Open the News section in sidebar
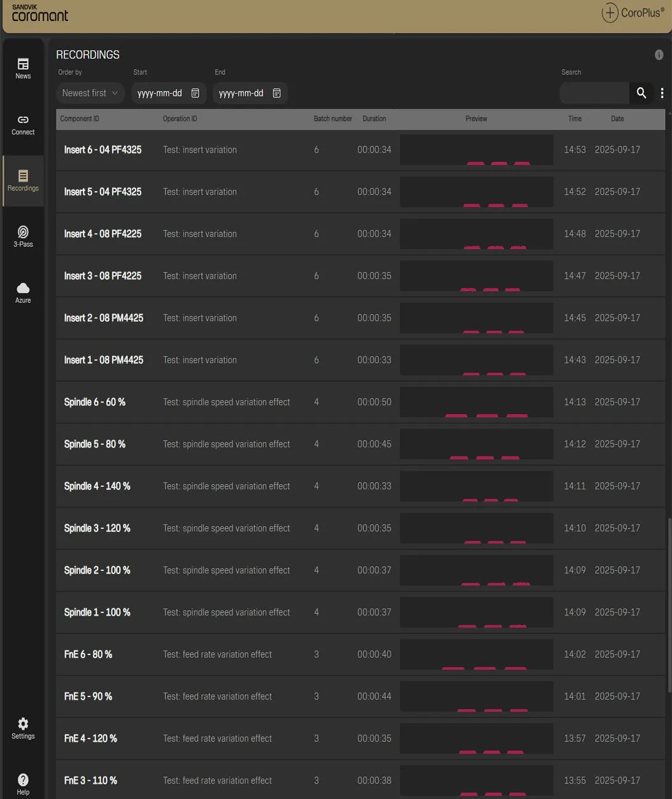This screenshot has height=799, width=672. click(x=23, y=68)
